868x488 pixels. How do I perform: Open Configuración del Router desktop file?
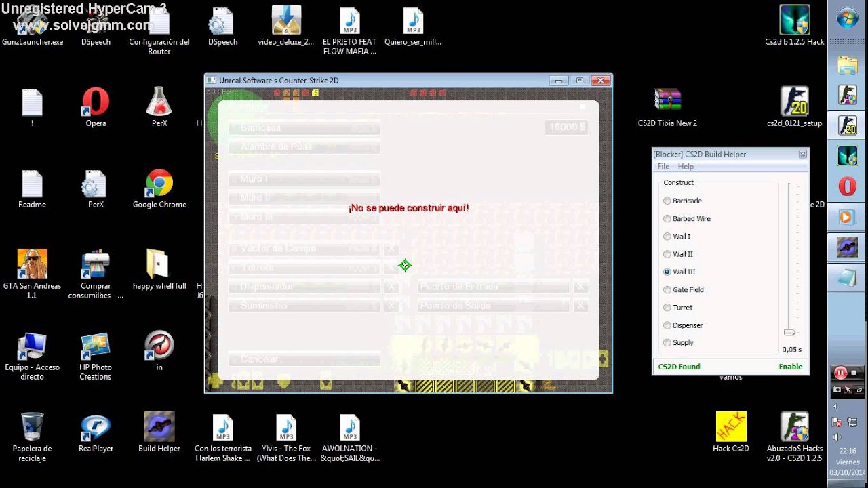tap(159, 30)
